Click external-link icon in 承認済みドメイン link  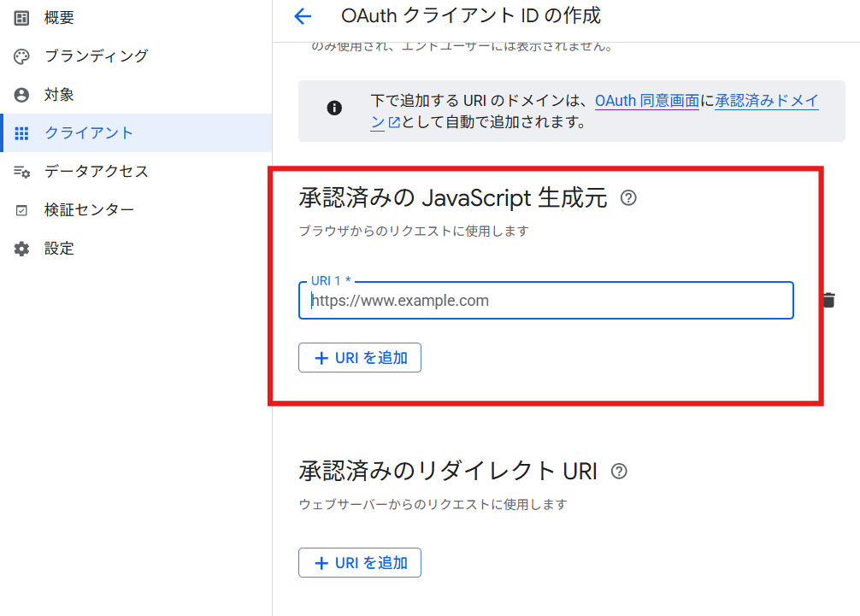[x=394, y=123]
